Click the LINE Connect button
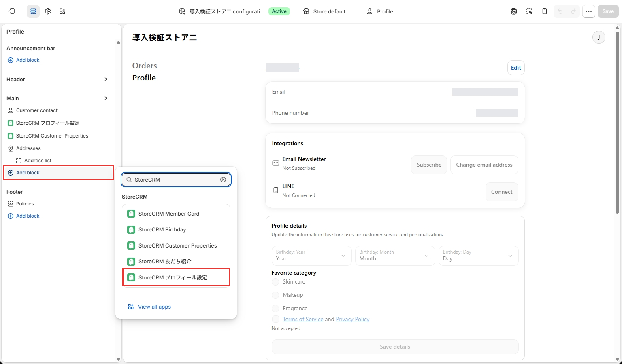The image size is (622, 364). point(502,192)
